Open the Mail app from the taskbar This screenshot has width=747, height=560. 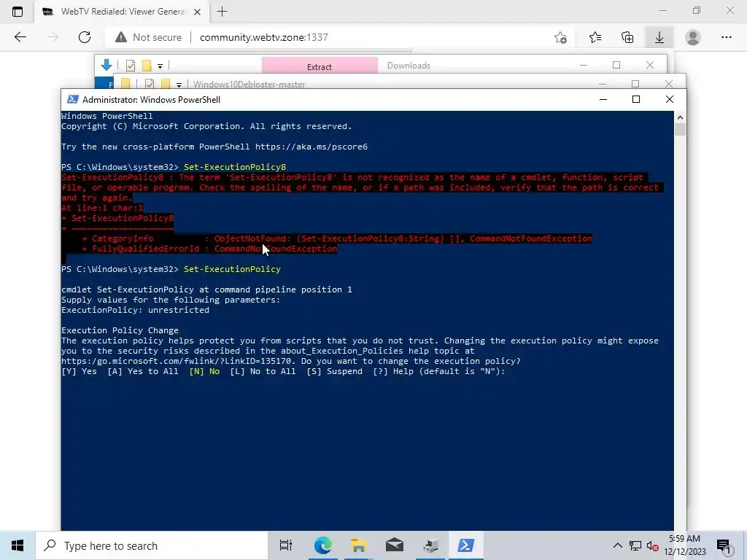click(395, 545)
